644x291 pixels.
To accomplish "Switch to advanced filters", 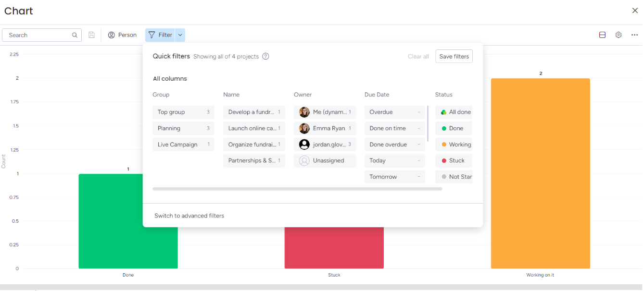I will (189, 216).
